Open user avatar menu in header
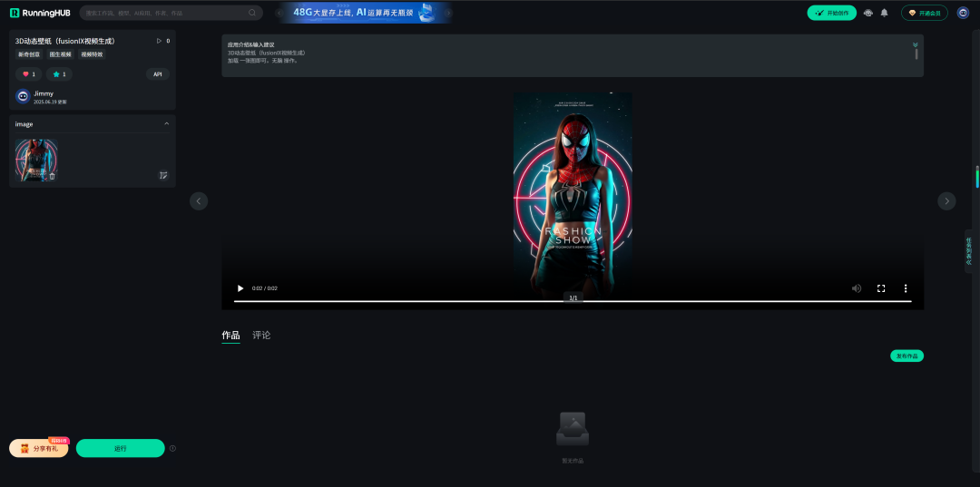The image size is (980, 487). coord(963,13)
